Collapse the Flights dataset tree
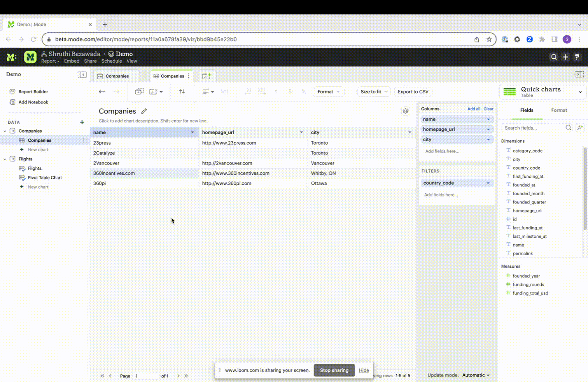Screen dimensions: 588x382 [x=5, y=159]
